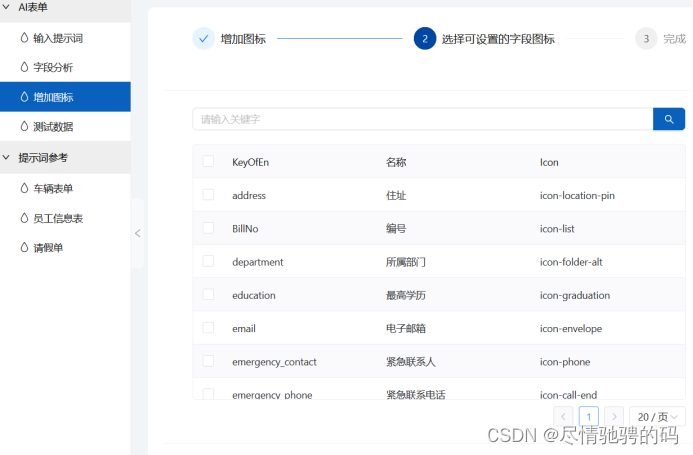Go to the previous page arrow
Viewport: 693px width, 455px height.
click(563, 417)
